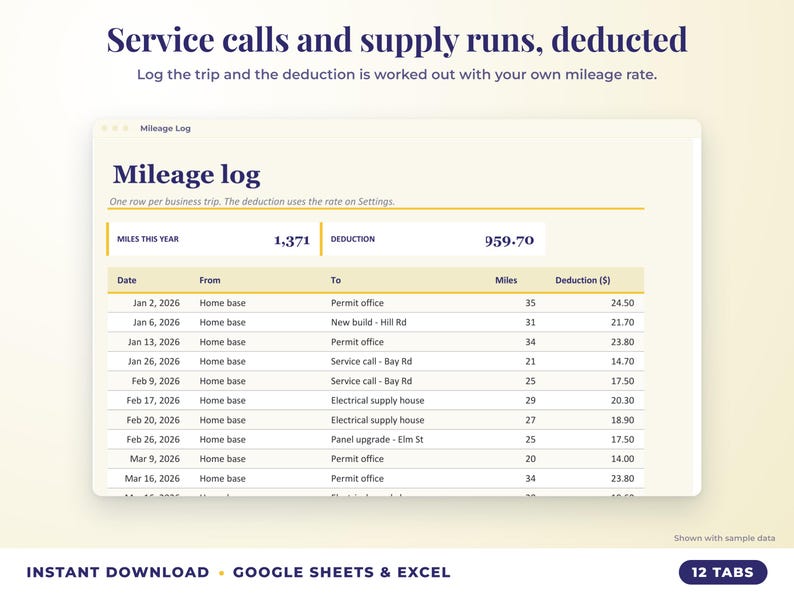The width and height of the screenshot is (794, 596).
Task: Click the 14.00 deduction cell
Action: (x=622, y=459)
